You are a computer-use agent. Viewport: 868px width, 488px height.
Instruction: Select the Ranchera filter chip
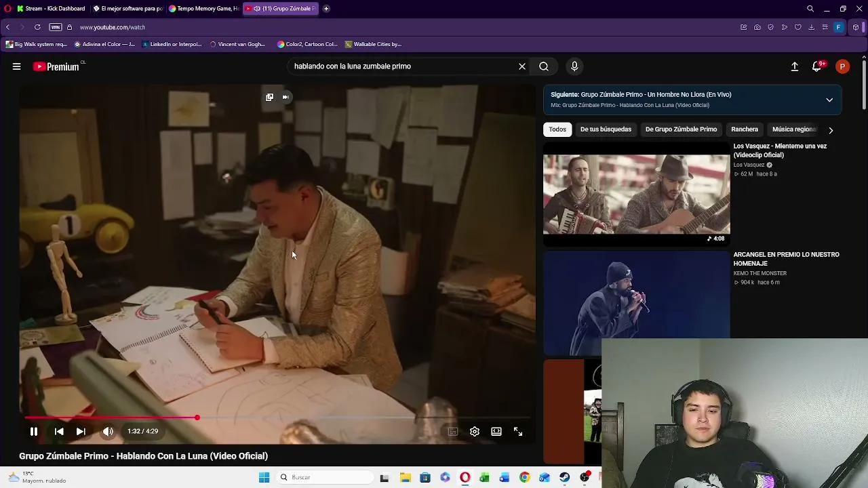pyautogui.click(x=745, y=129)
